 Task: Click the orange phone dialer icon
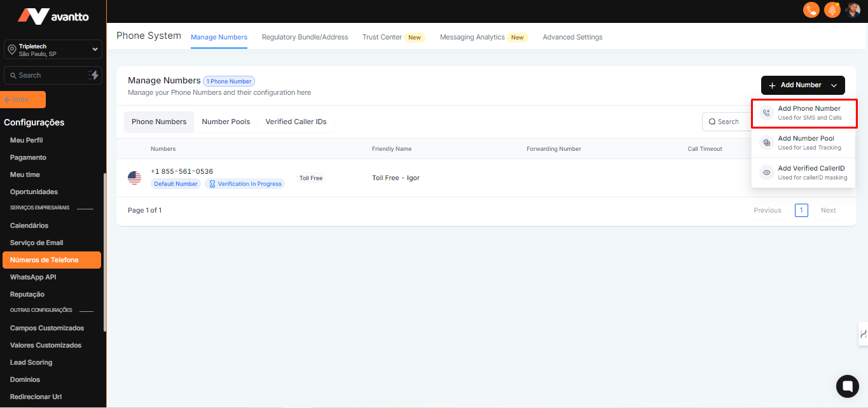[x=811, y=10]
